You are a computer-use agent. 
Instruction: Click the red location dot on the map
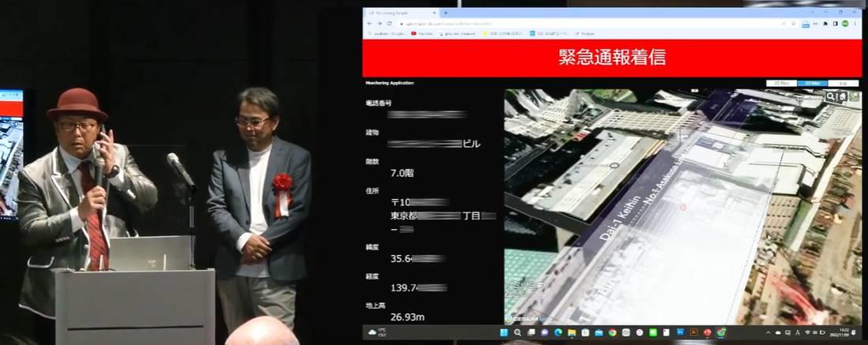683,207
